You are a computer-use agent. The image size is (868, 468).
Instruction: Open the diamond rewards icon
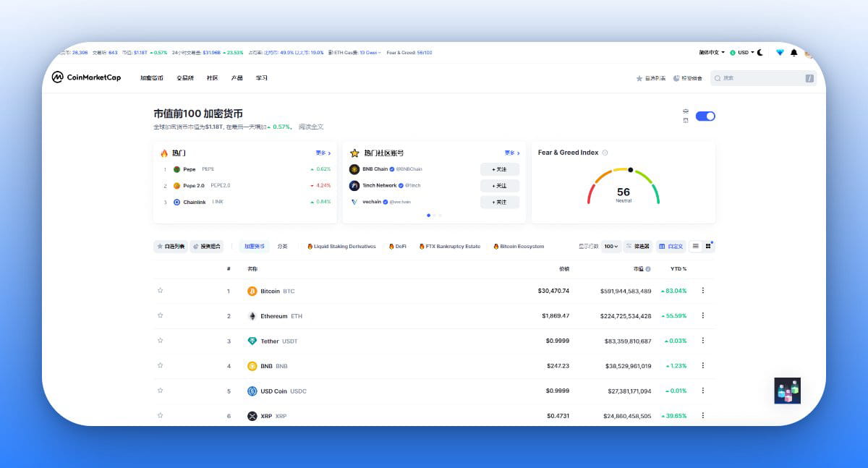(780, 53)
